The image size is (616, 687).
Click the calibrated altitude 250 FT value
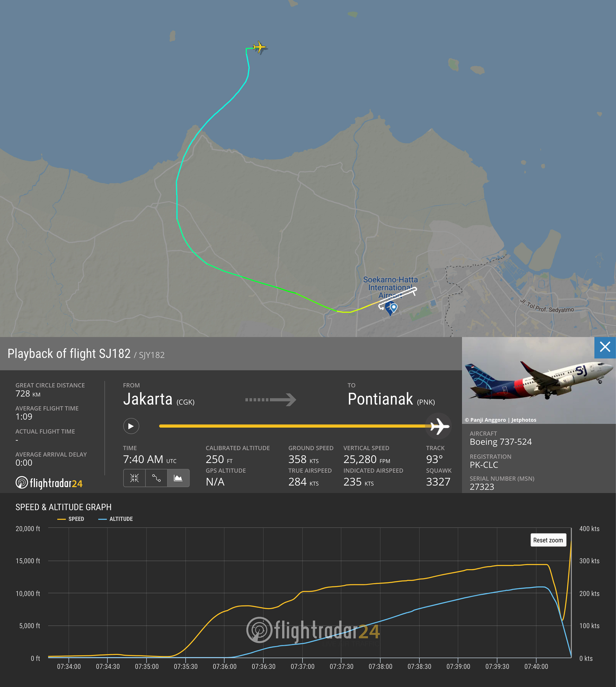[219, 459]
